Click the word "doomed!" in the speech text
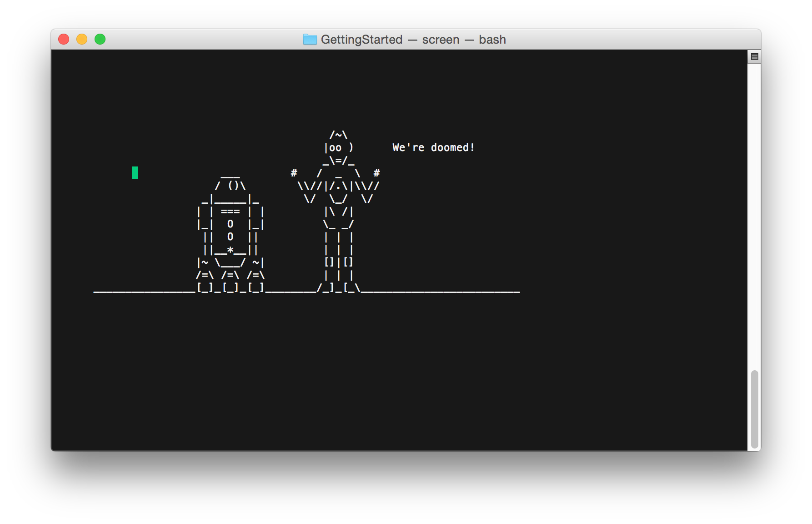The width and height of the screenshot is (812, 524). [x=453, y=148]
